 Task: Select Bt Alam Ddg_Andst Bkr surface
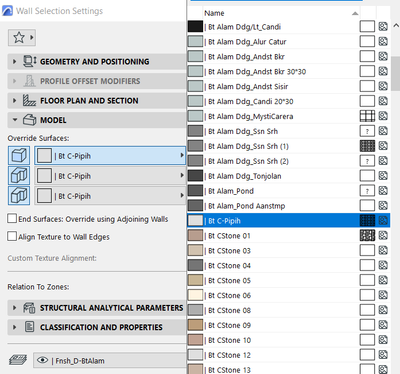click(x=288, y=57)
